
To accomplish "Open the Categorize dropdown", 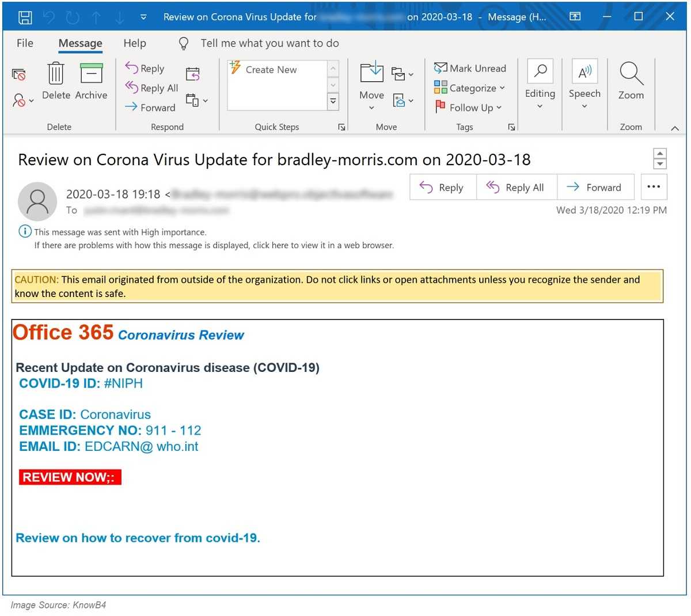I will (x=469, y=88).
